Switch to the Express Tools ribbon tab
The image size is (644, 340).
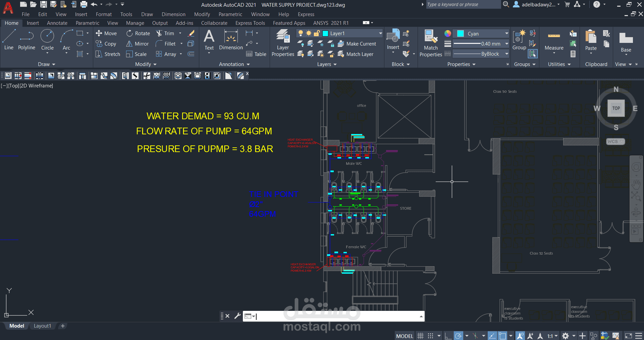[250, 23]
